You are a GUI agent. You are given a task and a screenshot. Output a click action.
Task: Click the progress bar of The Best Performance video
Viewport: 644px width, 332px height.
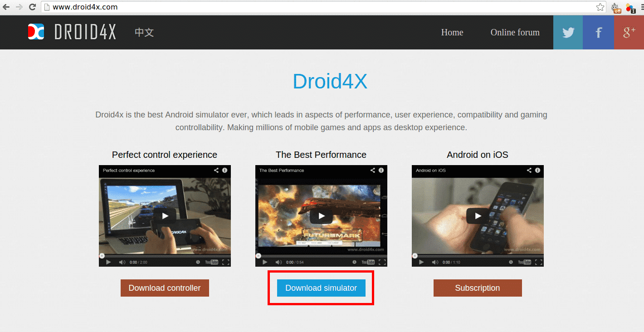tap(321, 256)
